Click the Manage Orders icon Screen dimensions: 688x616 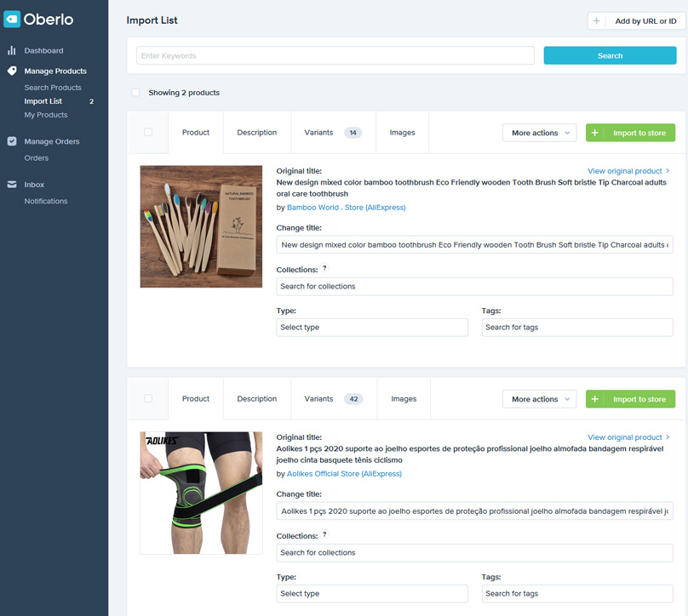[x=12, y=142]
